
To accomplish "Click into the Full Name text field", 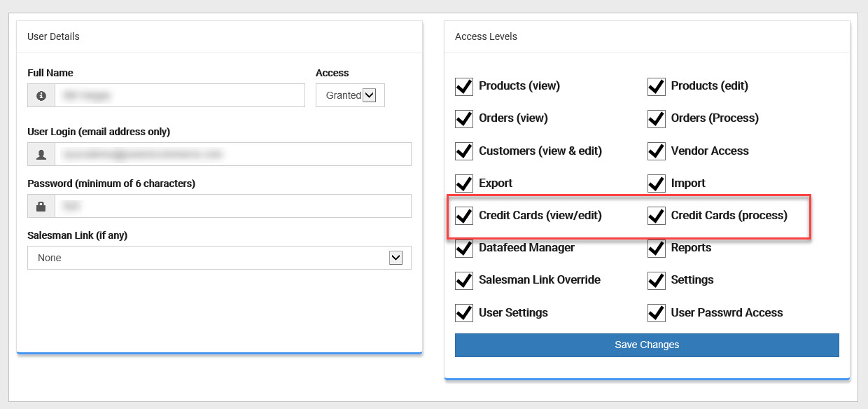I will pyautogui.click(x=180, y=95).
